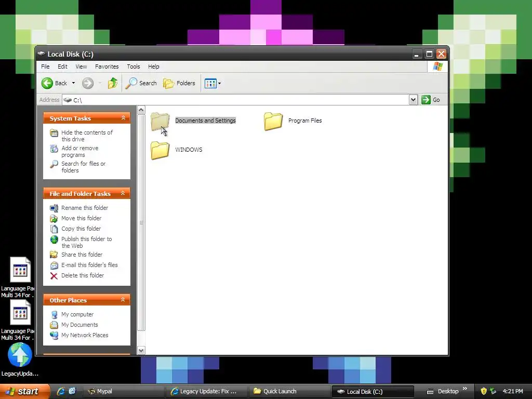The image size is (532, 399).
Task: Switch to Legacy Update taskbar button
Action: click(207, 392)
